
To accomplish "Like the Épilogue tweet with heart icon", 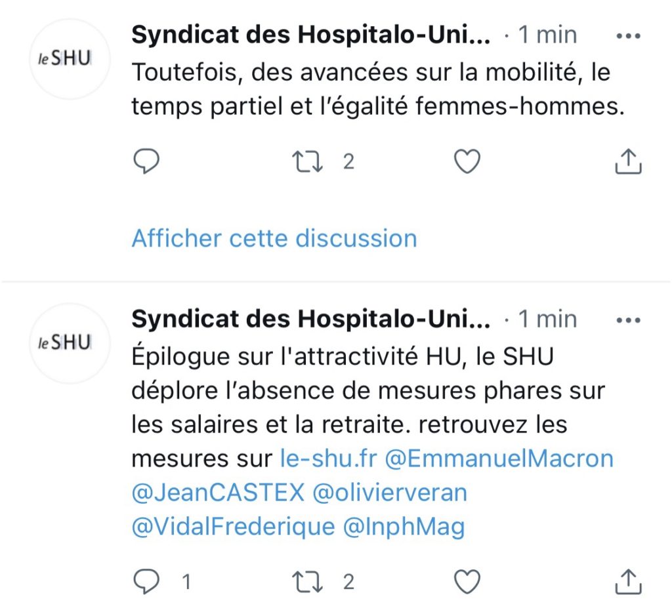I will click(467, 581).
